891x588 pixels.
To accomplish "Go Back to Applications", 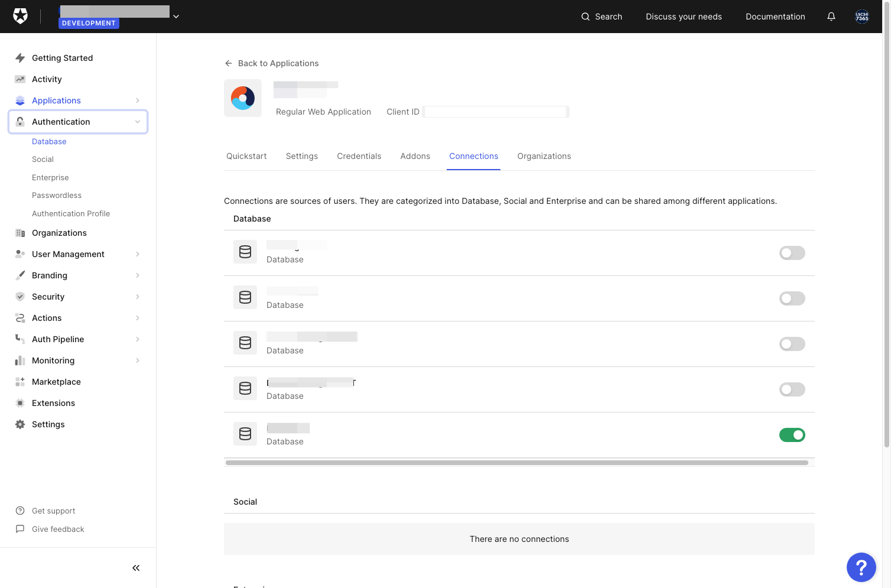I will point(272,63).
